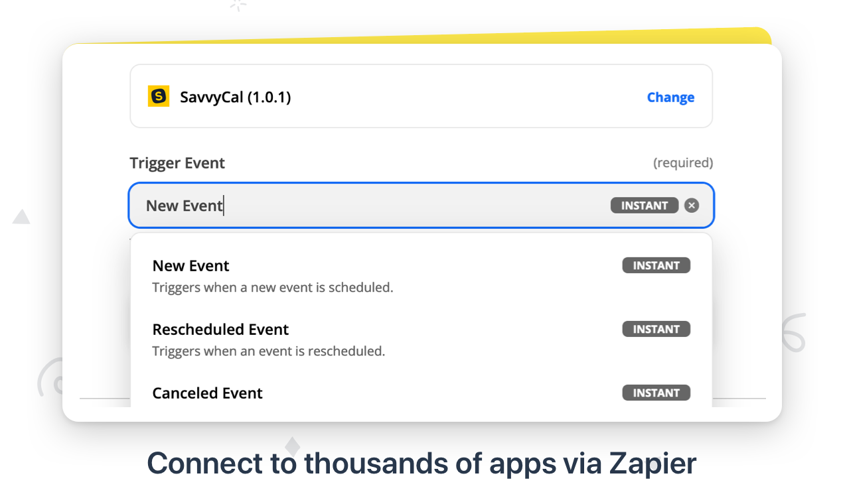Viewport: 843px width, 504px height.
Task: Click the gray swirl decoration at right
Action: pos(793,333)
